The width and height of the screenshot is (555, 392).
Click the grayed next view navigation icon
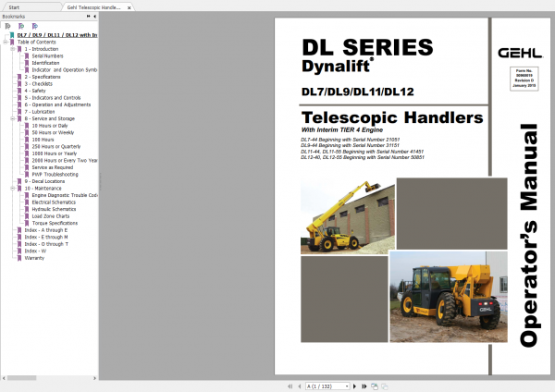click(385, 386)
